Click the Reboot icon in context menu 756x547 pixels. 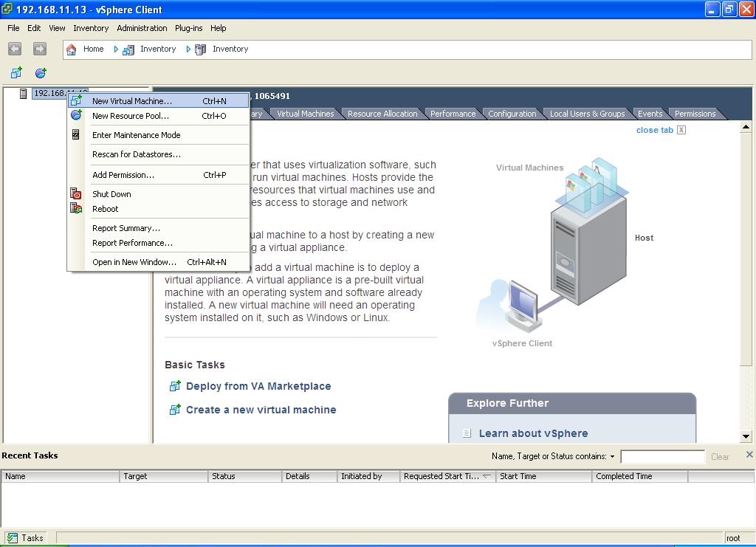click(76, 209)
